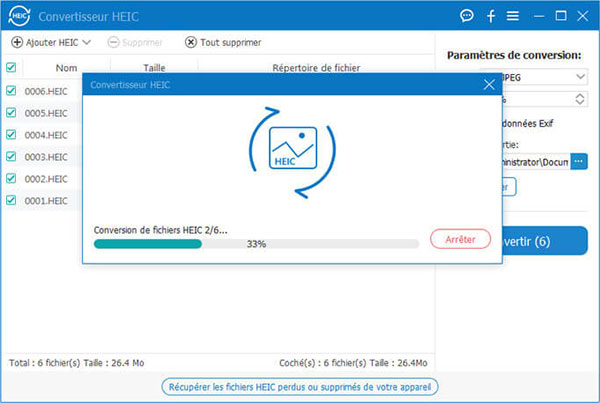The height and width of the screenshot is (403, 600).
Task: Uncheck the 0006.HEIC file checkbox
Action: tap(11, 91)
